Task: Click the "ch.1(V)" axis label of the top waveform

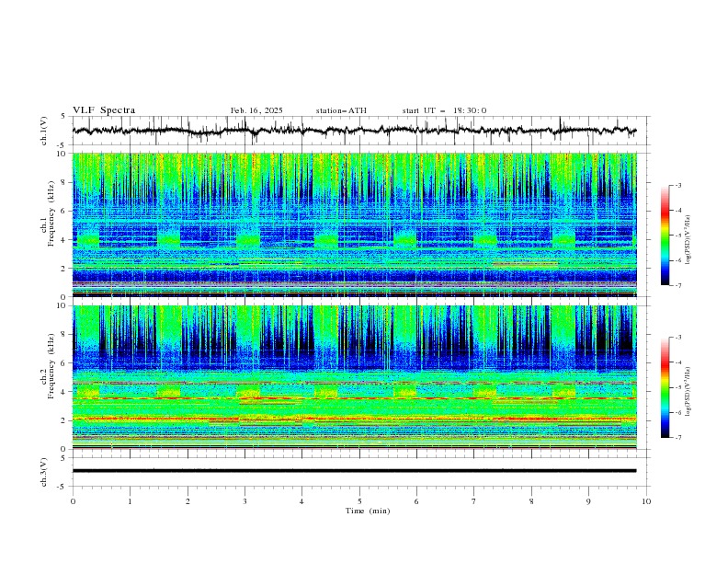Action: click(44, 131)
